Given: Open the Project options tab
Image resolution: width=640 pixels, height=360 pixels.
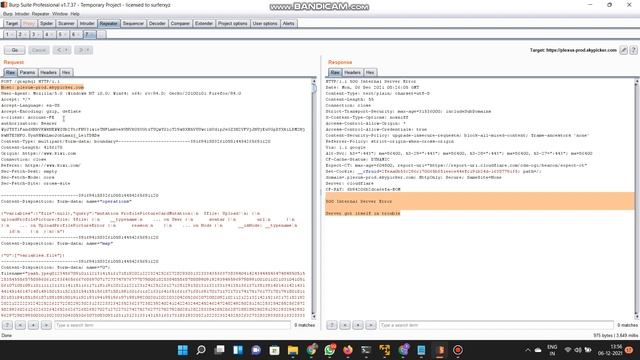Looking at the screenshot, I should coord(233,24).
